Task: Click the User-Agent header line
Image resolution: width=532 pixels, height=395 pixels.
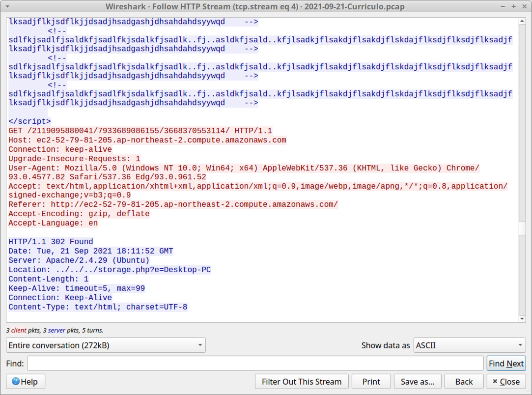Action: tap(244, 168)
